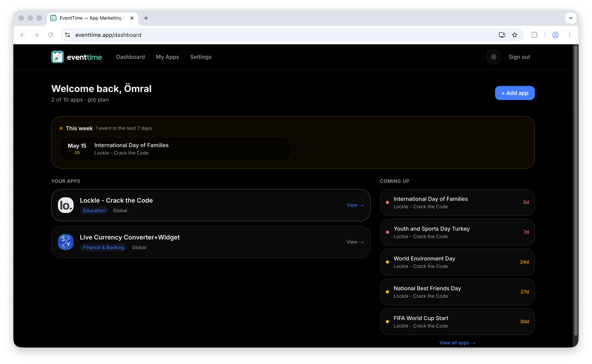The height and width of the screenshot is (364, 592).
Task: Open the National Best Friends Day event
Action: 457,292
